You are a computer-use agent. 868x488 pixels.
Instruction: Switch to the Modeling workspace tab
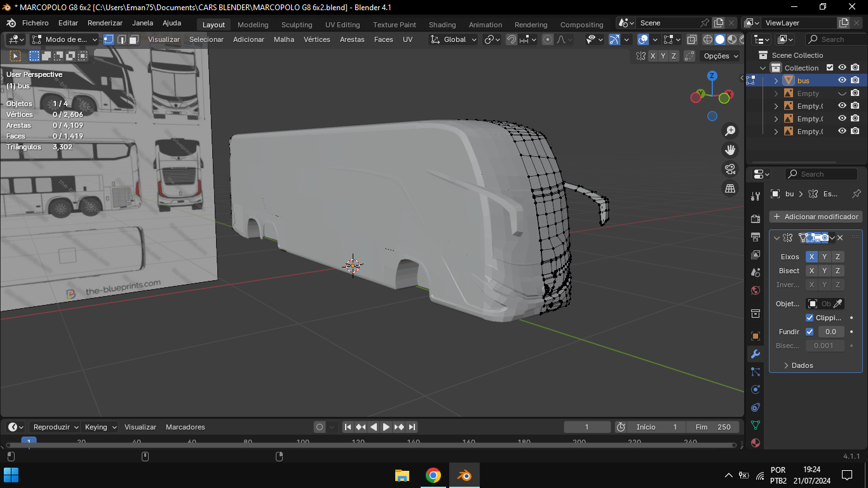pos(253,25)
